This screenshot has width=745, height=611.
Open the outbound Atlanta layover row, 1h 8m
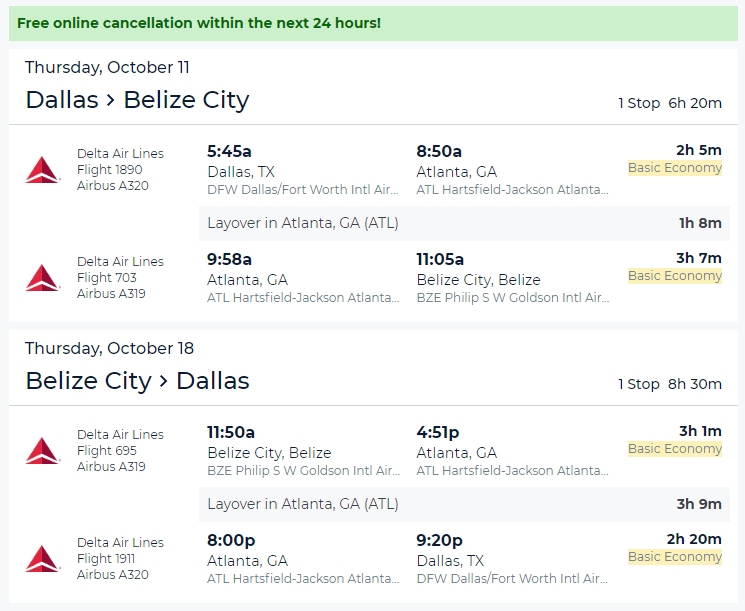tap(464, 223)
